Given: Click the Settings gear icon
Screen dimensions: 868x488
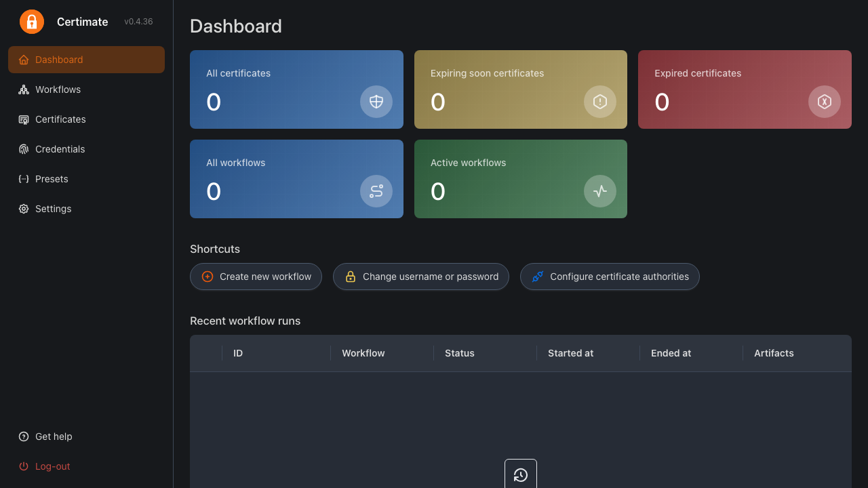Looking at the screenshot, I should [24, 209].
